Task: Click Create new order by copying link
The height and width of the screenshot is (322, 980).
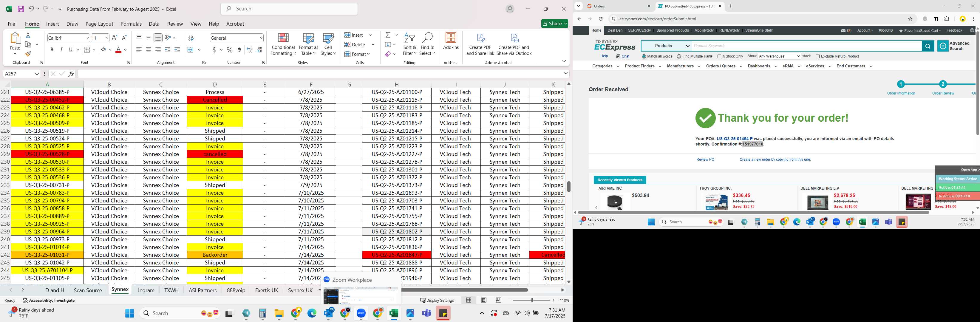Action: 775,160
